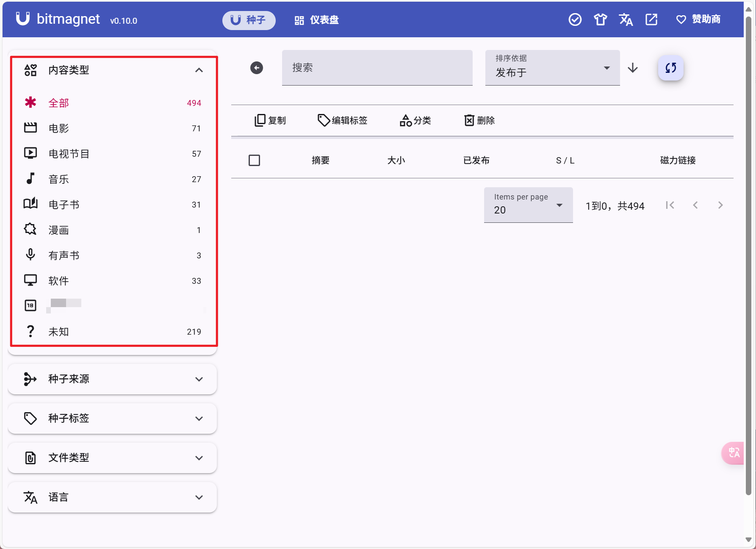Select the 种子 torrents tab

(x=249, y=19)
